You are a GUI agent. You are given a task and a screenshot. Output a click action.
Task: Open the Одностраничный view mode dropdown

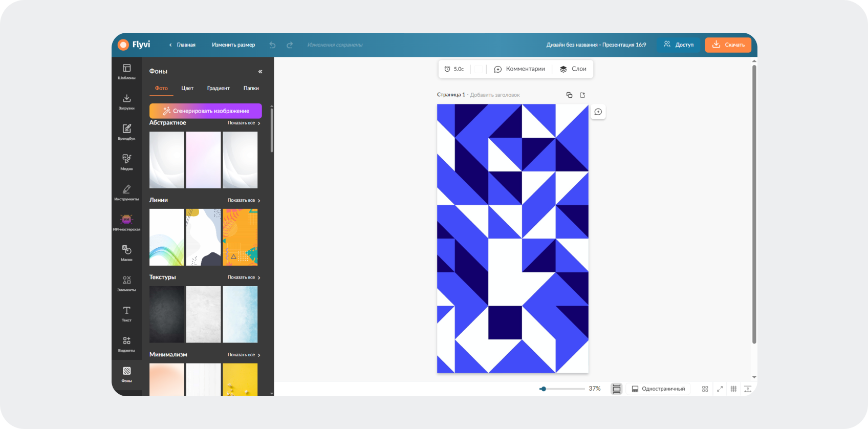click(x=658, y=389)
